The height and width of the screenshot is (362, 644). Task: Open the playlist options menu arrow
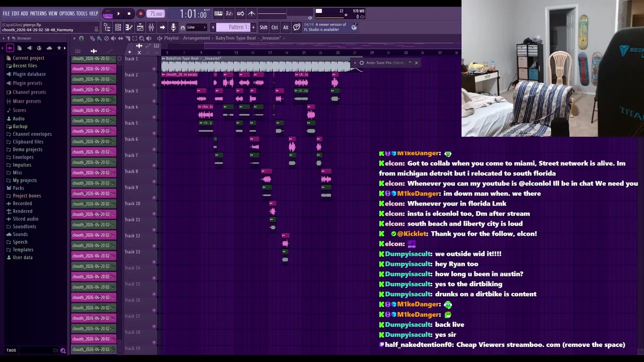tap(74, 38)
